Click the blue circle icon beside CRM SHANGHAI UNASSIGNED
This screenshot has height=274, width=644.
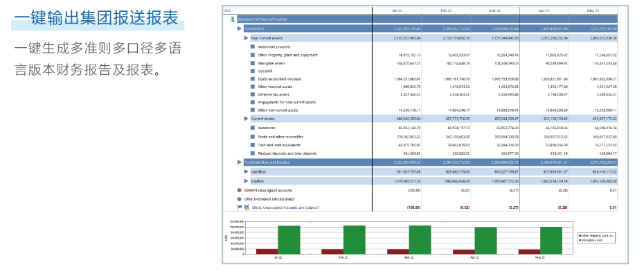click(x=240, y=199)
